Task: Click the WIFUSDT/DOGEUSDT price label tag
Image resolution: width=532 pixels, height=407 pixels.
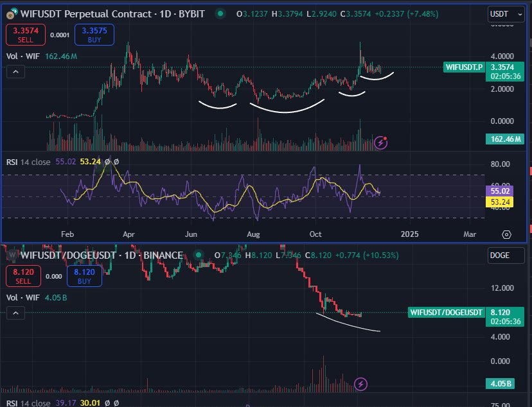Action: pyautogui.click(x=446, y=313)
